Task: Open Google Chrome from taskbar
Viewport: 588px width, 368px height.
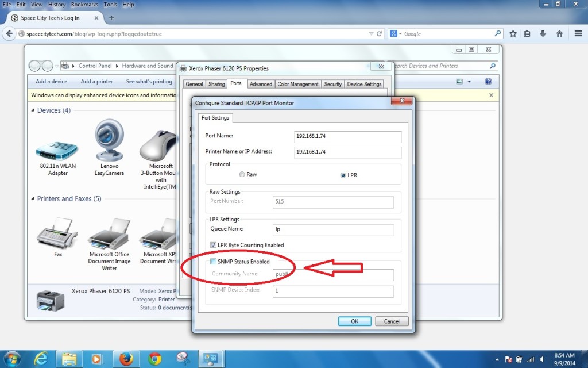Action: click(x=154, y=359)
